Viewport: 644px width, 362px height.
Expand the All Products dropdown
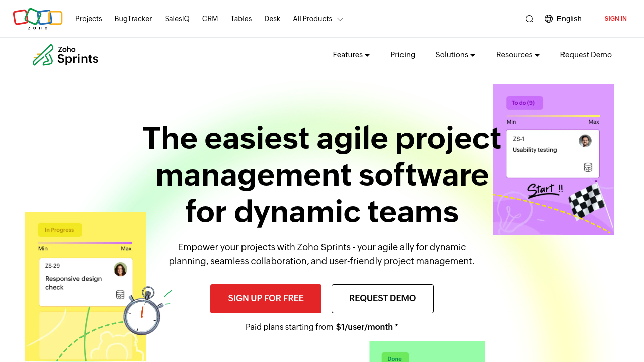point(318,19)
